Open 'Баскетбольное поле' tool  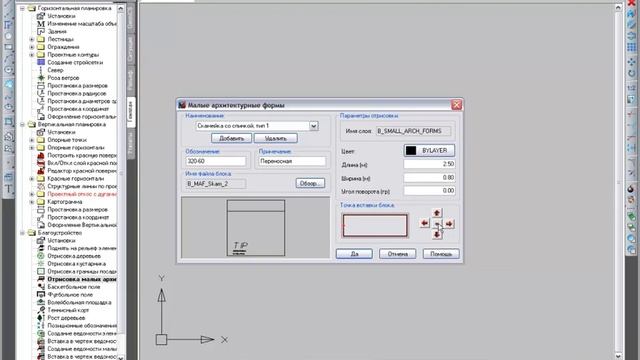click(x=73, y=287)
